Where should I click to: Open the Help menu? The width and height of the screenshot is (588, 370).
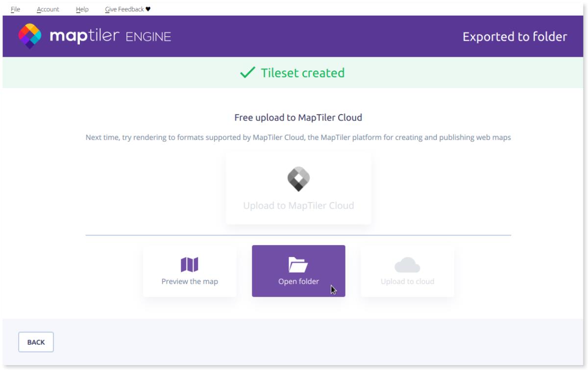point(82,8)
